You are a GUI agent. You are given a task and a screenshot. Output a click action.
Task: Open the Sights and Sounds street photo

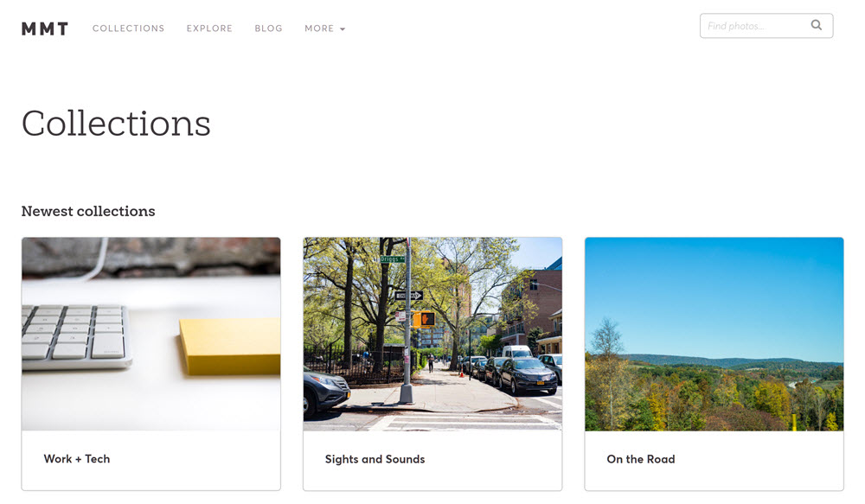(432, 335)
